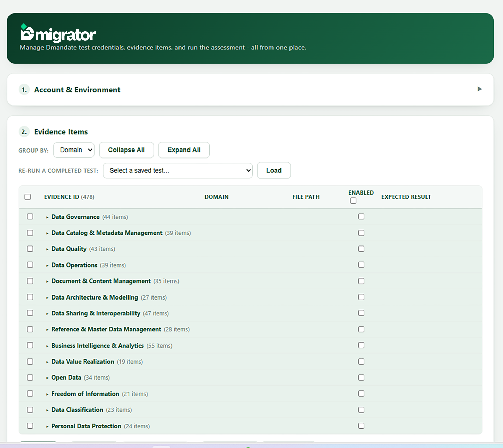The image size is (503, 448).
Task: Open the Group By Domain dropdown
Action: click(x=74, y=150)
